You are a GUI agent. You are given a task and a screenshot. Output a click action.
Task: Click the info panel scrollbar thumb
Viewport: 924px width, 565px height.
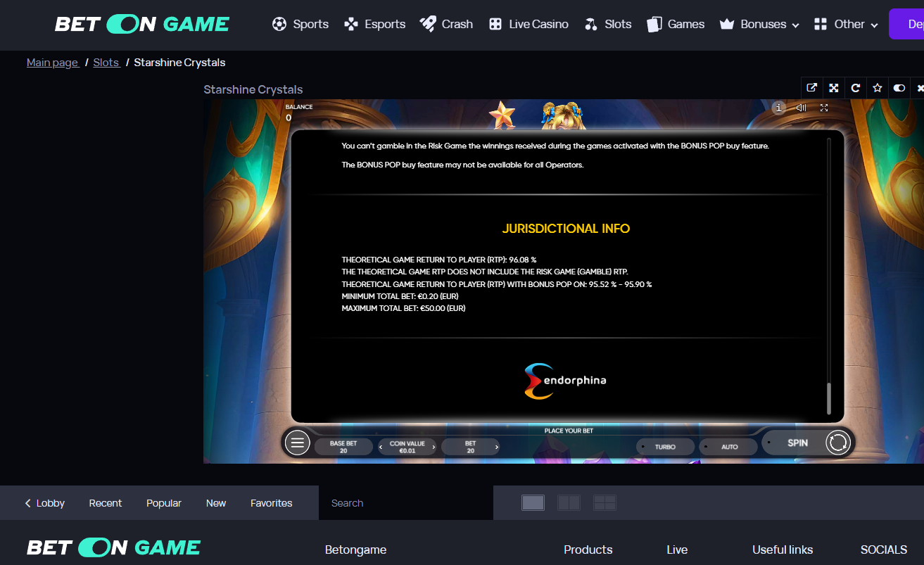pos(829,398)
